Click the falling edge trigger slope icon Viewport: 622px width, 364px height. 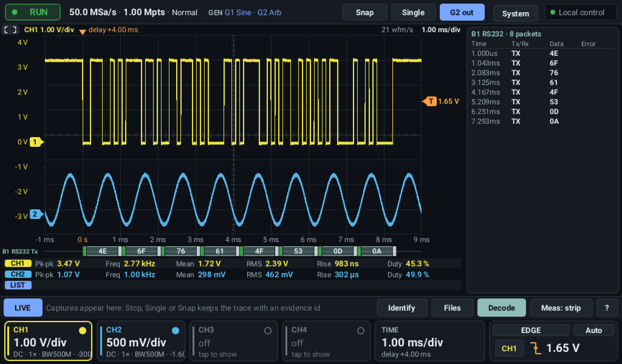(536, 348)
